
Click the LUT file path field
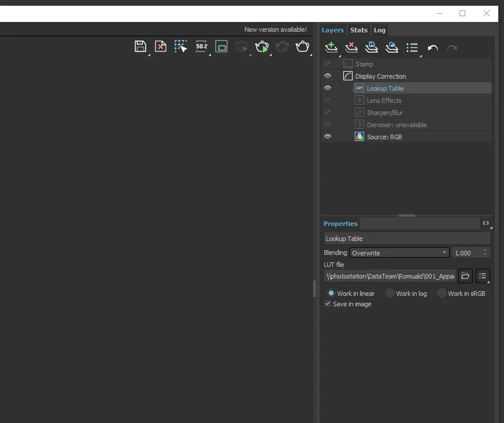[x=390, y=276]
